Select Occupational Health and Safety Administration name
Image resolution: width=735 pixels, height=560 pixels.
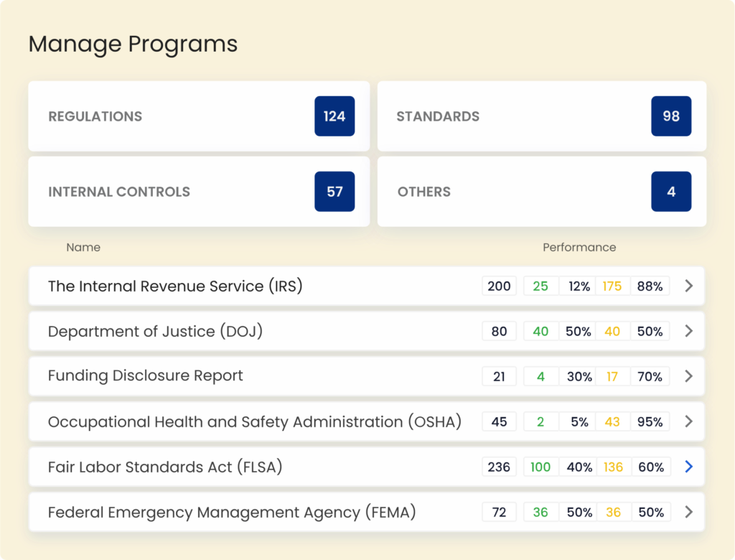coord(255,421)
